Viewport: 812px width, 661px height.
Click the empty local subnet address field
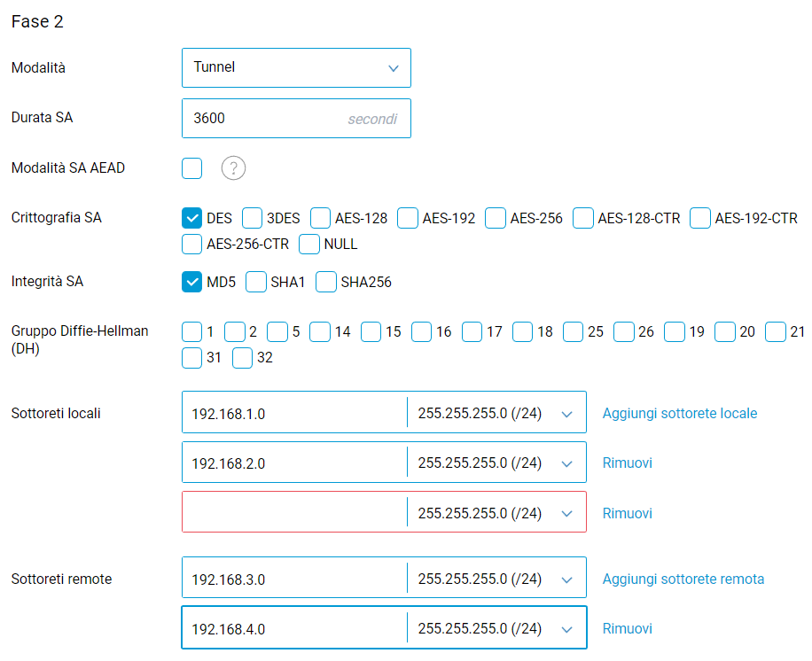293,512
